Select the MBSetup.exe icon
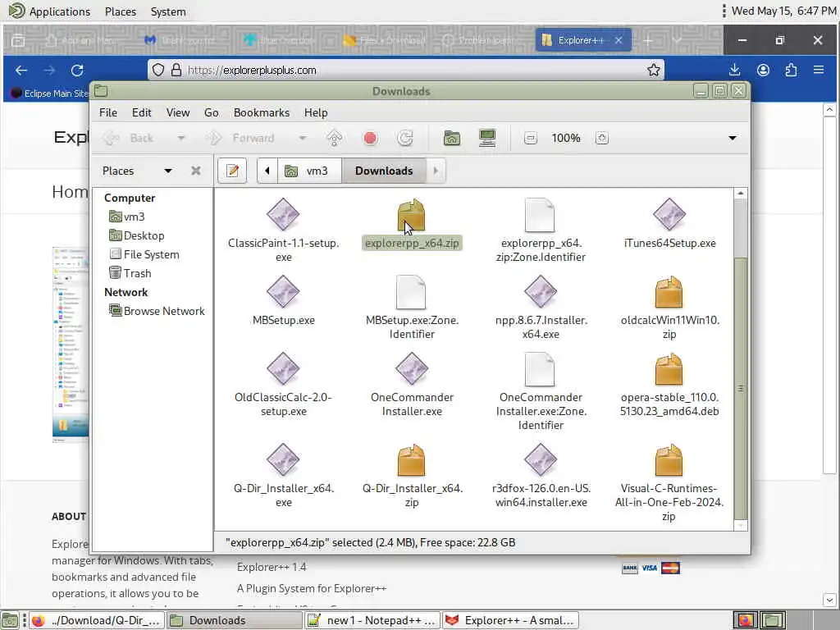This screenshot has height=630, width=840. tap(283, 292)
